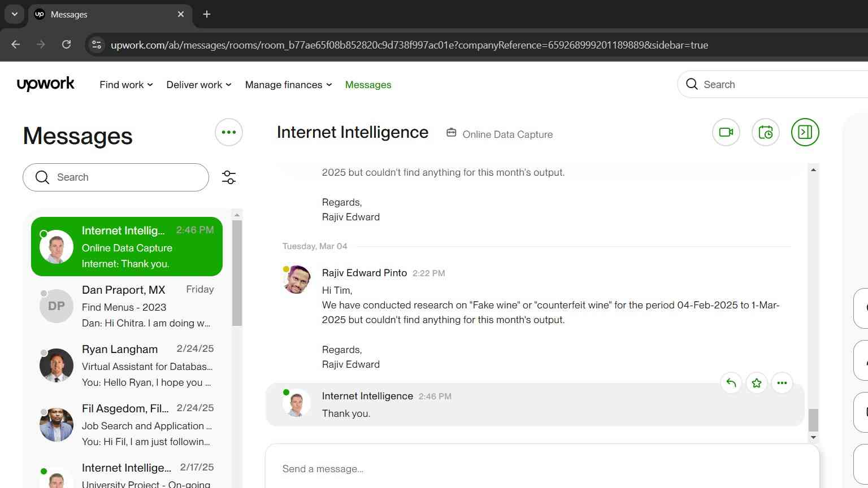Open more actions on Thank you message
Image resolution: width=868 pixels, height=488 pixels.
[x=782, y=383]
